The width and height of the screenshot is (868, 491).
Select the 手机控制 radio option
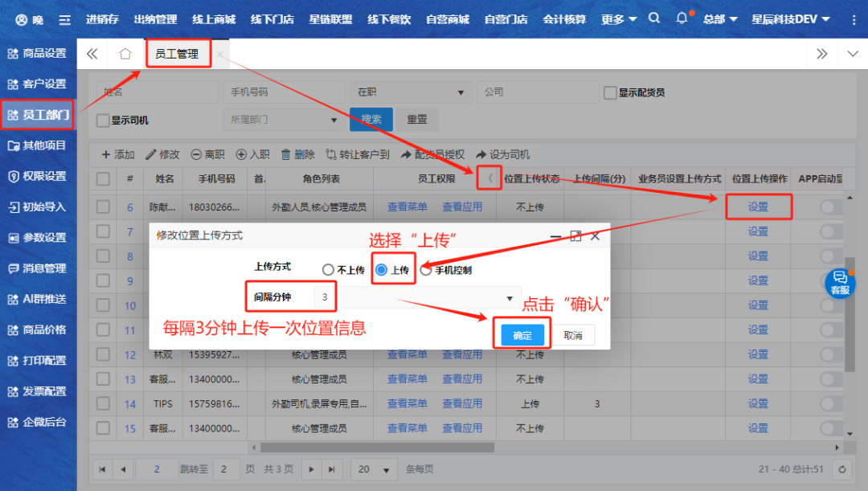(425, 270)
